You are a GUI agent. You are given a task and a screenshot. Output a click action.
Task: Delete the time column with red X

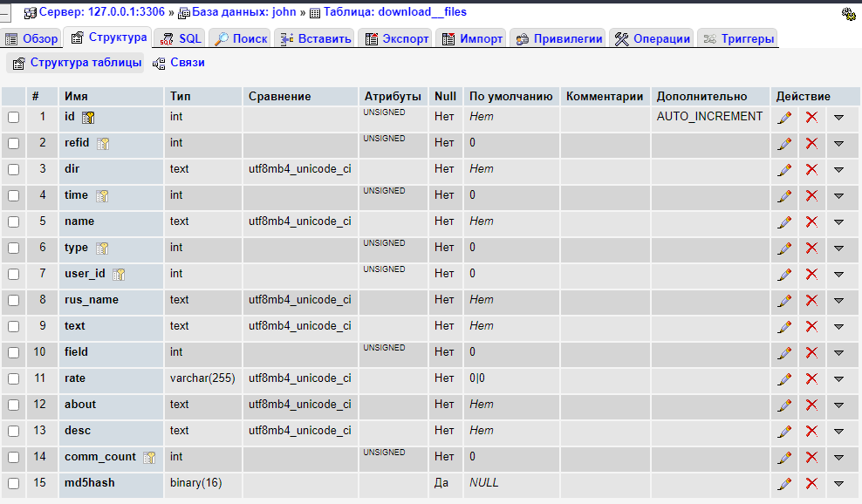point(811,195)
